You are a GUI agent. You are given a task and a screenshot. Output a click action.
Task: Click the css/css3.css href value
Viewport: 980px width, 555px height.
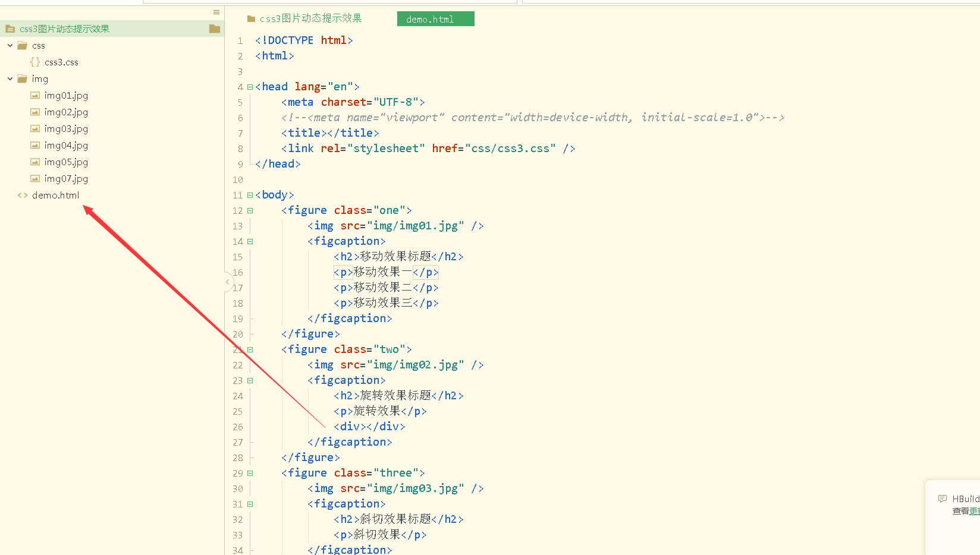(x=510, y=149)
